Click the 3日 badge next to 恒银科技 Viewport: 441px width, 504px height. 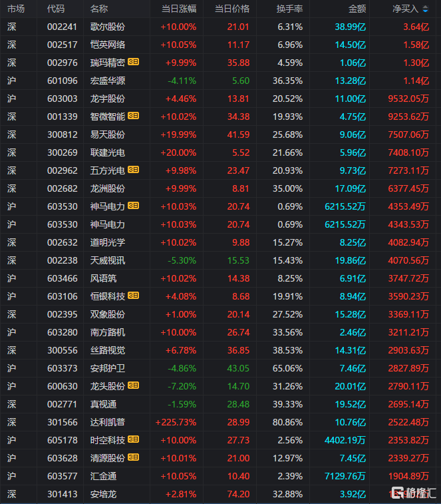pos(133,296)
